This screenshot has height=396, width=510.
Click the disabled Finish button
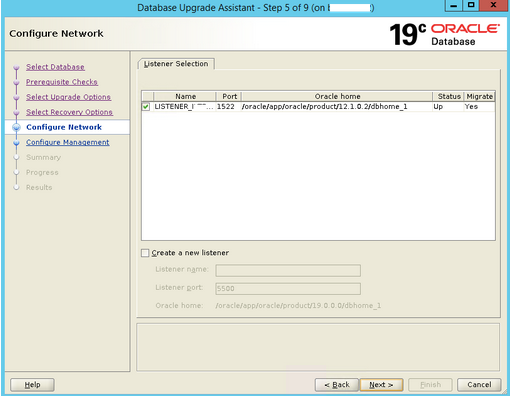430,385
